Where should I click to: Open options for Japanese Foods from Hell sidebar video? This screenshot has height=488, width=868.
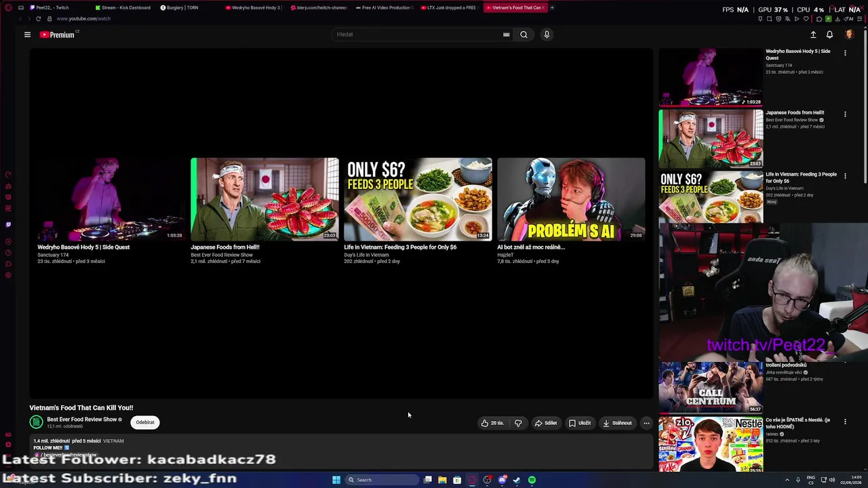click(x=845, y=115)
